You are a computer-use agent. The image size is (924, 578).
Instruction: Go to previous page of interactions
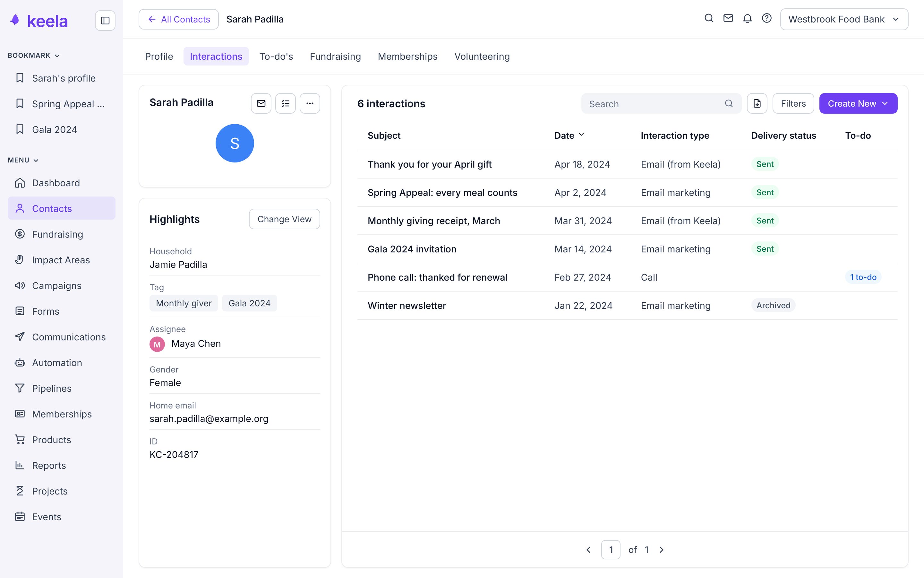click(588, 549)
